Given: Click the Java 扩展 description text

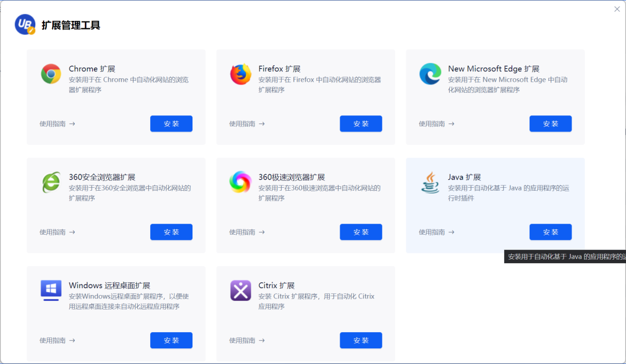Looking at the screenshot, I should pos(508,193).
